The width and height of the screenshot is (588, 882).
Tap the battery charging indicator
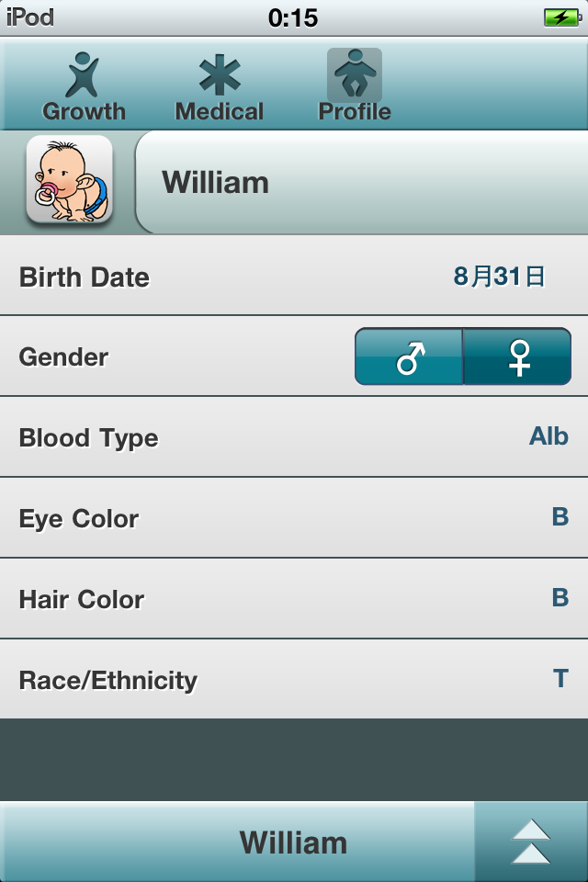pos(562,17)
